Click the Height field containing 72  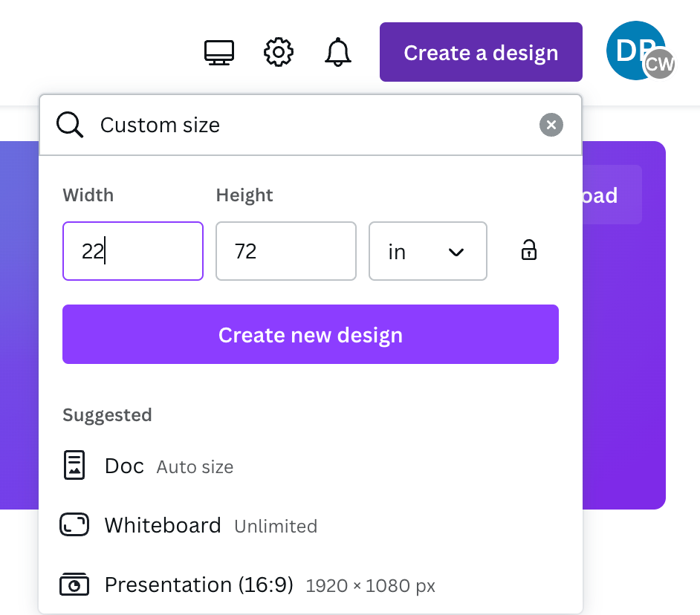(x=285, y=251)
